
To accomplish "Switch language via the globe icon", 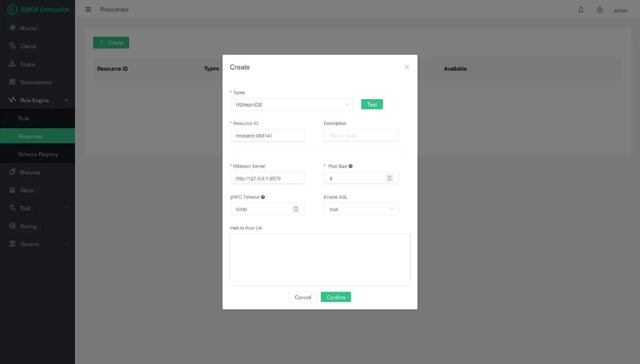I will pyautogui.click(x=600, y=10).
